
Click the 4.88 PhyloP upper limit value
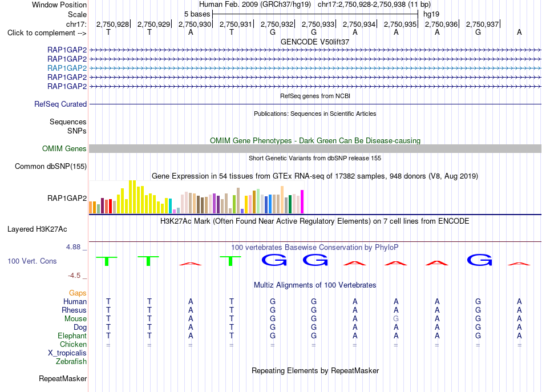click(x=73, y=247)
